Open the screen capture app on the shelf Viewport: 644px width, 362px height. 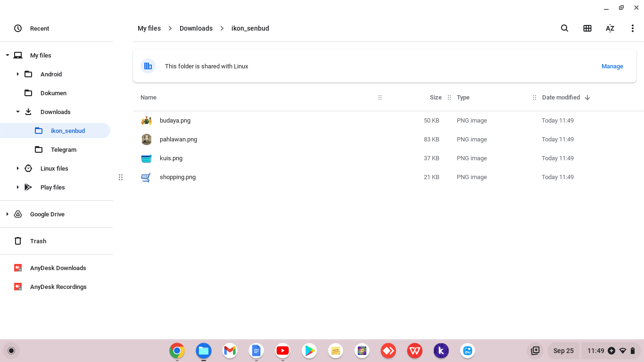tap(467, 351)
